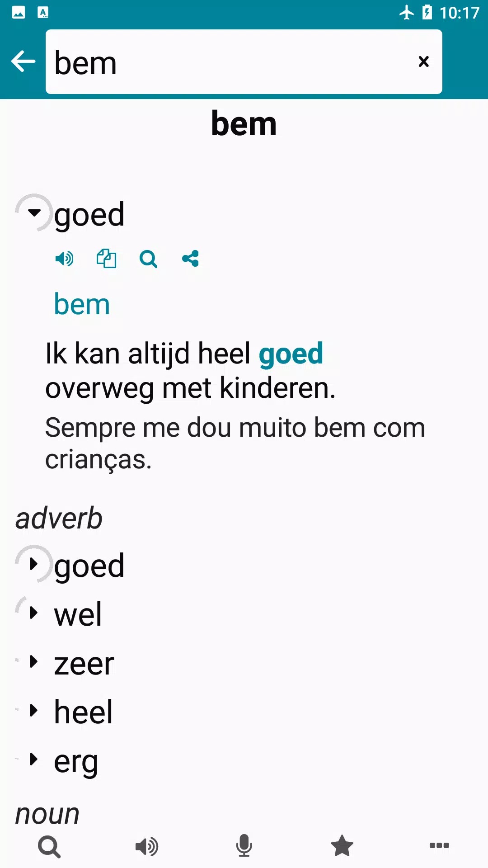Screen dimensions: 488x868
Task: Open more options menu
Action: coord(439,845)
